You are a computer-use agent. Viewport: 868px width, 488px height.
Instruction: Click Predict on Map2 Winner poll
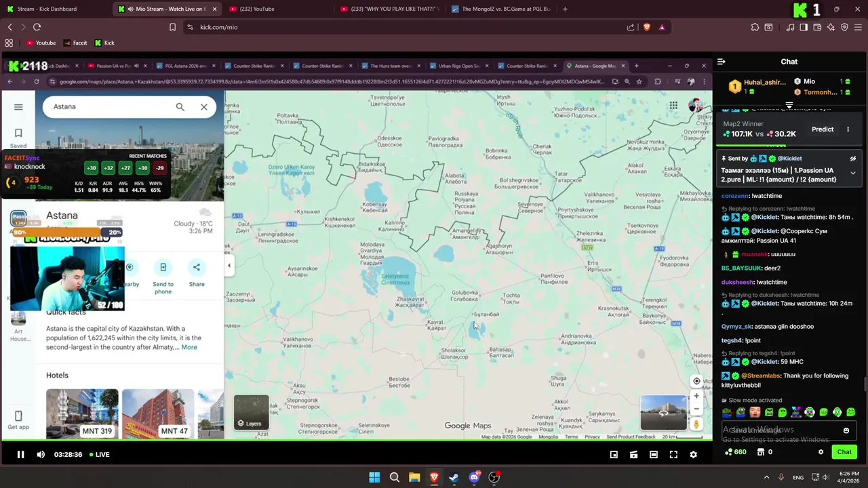coord(823,129)
